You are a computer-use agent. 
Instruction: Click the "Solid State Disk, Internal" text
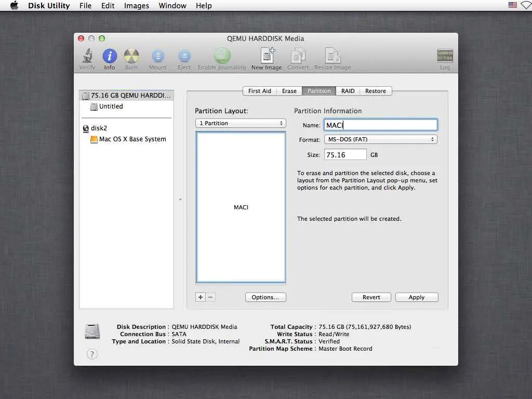coord(205,341)
